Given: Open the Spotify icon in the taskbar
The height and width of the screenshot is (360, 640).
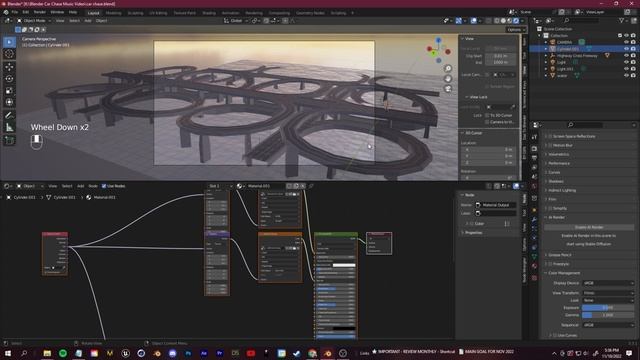Looking at the screenshot, I should coord(63,353).
